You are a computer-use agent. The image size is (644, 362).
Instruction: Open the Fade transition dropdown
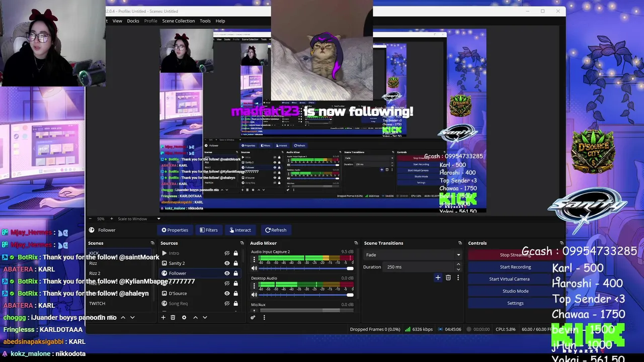tap(413, 255)
